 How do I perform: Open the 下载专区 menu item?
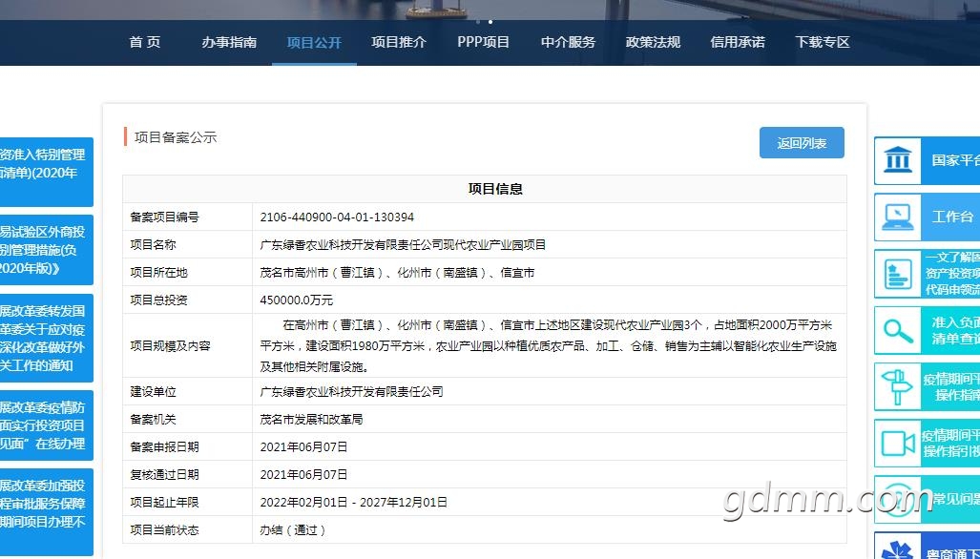click(x=823, y=42)
